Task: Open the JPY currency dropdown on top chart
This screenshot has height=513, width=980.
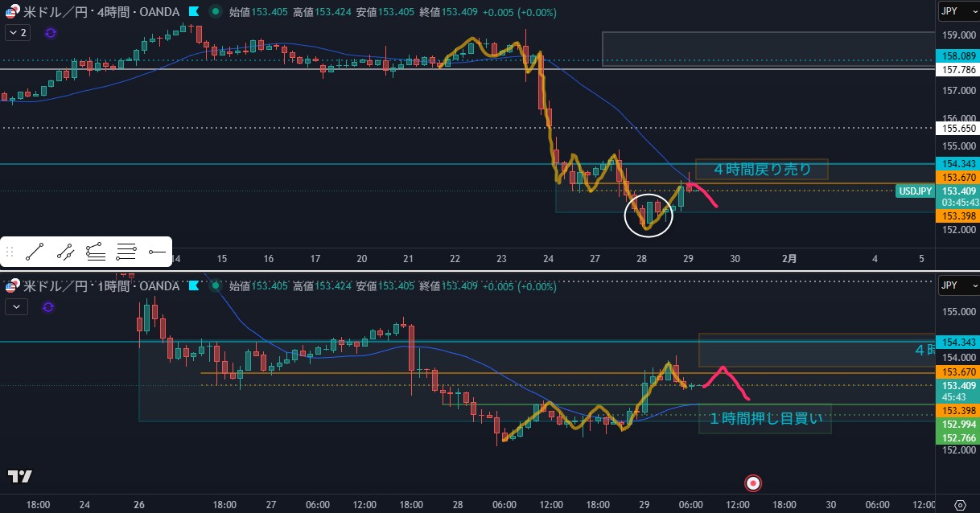Action: (x=956, y=12)
